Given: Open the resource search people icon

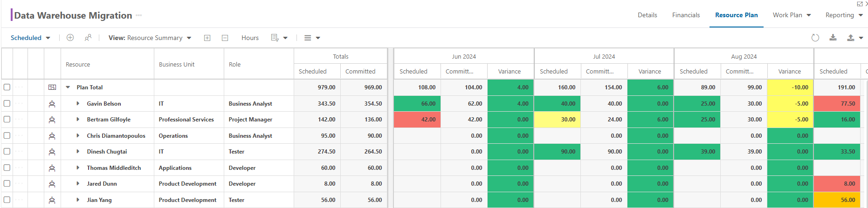Looking at the screenshot, I should point(88,38).
